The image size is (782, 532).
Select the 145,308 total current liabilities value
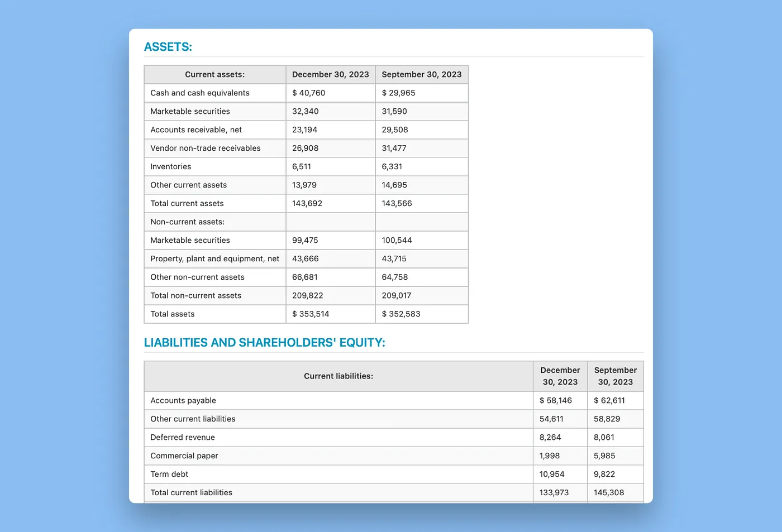609,493
